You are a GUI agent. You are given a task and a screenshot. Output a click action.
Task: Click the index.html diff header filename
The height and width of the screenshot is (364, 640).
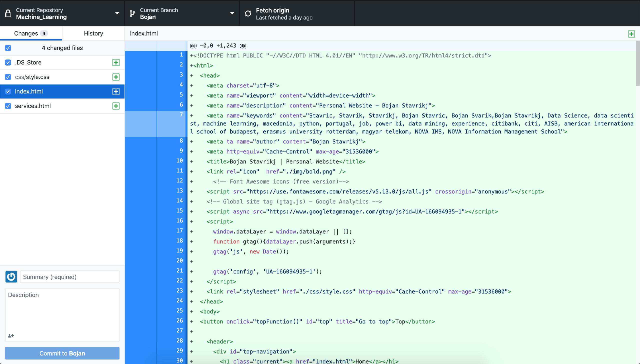144,33
